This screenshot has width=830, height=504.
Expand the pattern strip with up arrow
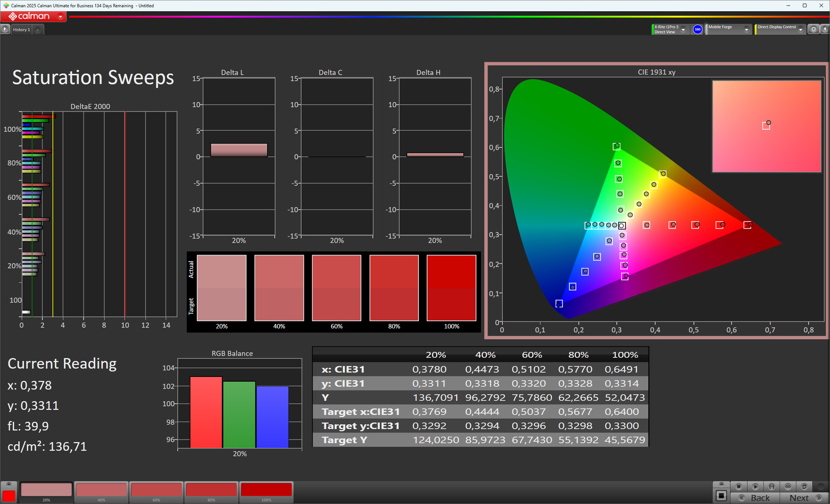coord(9,484)
